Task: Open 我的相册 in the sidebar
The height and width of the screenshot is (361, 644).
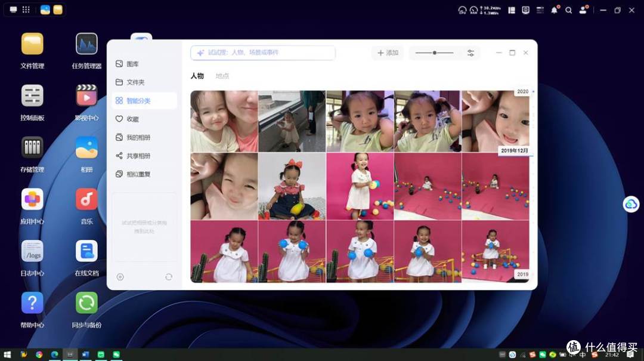Action: coord(144,137)
